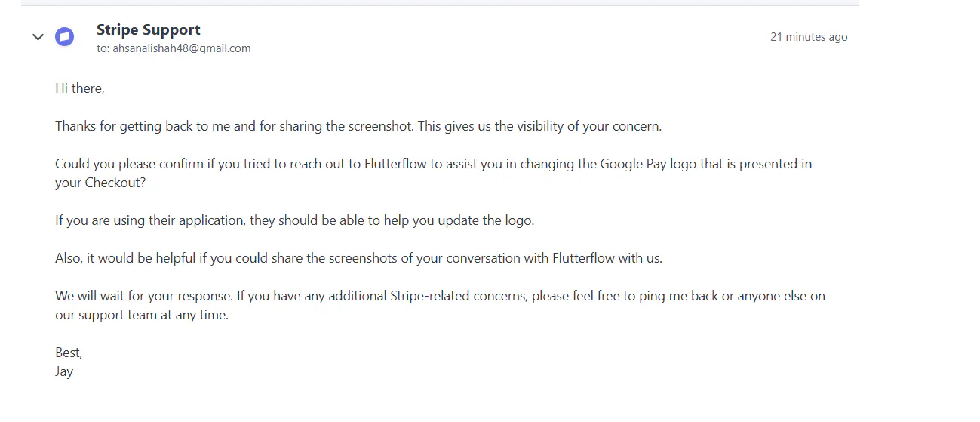Click the "21 minutes ago" timestamp
Viewport: 980px width, 422px height.
pos(808,37)
